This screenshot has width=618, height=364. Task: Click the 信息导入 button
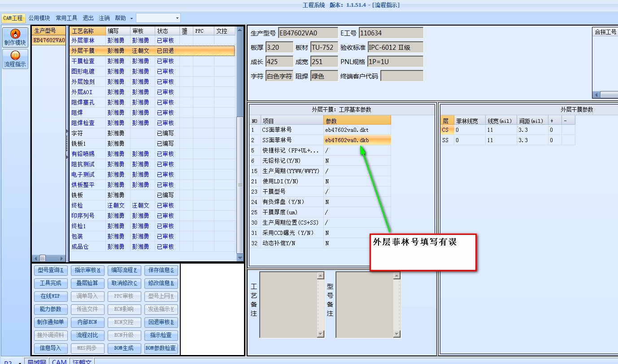point(51,348)
